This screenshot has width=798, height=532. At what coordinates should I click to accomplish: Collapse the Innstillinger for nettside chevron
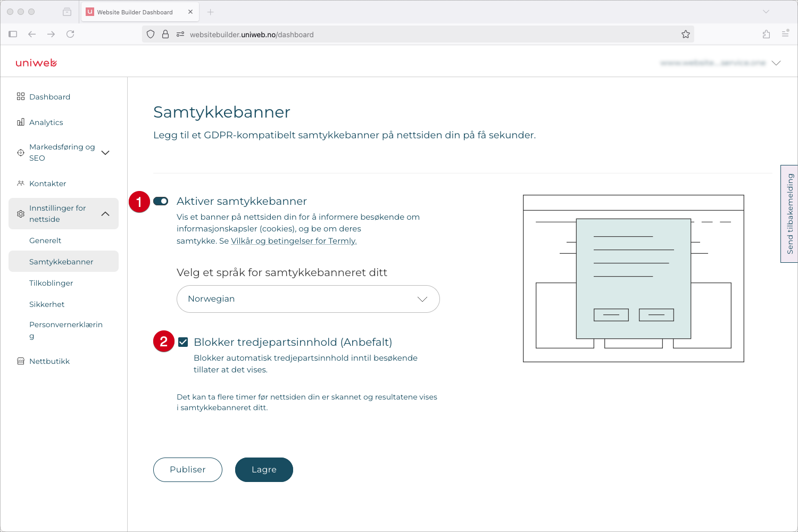(x=105, y=214)
